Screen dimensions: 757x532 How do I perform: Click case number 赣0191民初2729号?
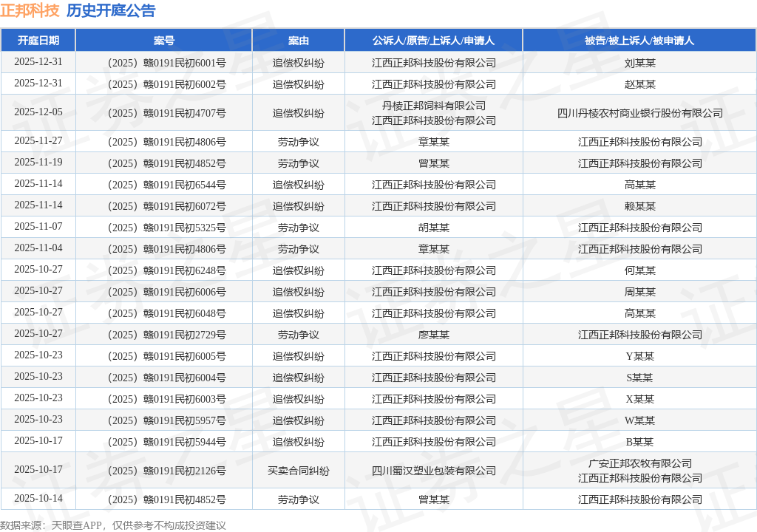coord(166,335)
